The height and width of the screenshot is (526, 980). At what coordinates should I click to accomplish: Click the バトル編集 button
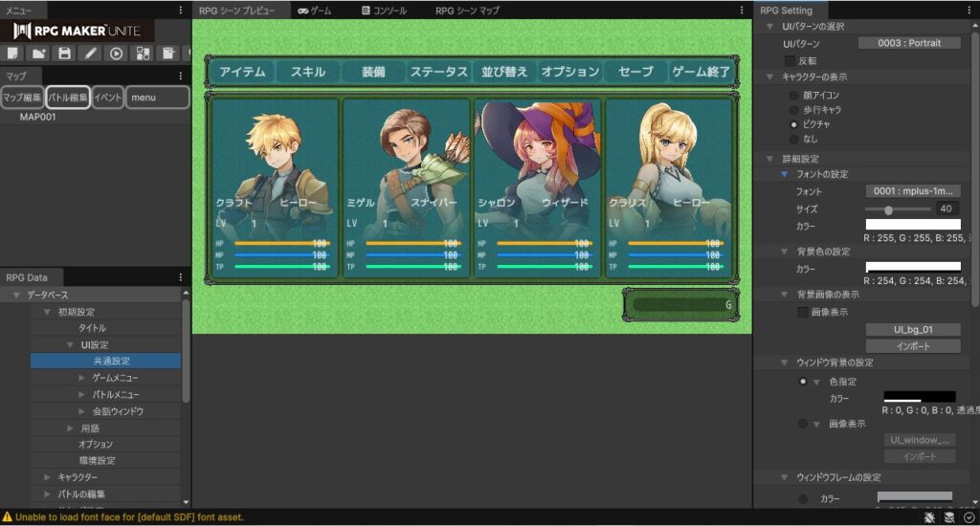click(68, 98)
